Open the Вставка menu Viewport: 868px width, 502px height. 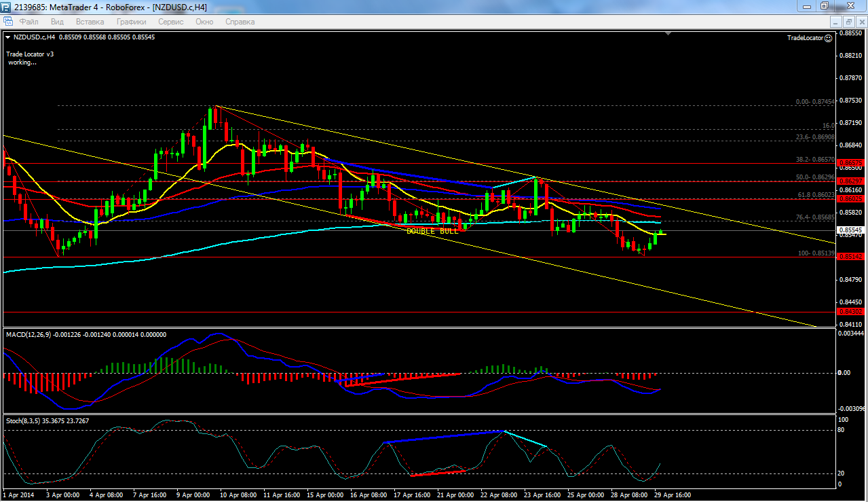tap(90, 22)
